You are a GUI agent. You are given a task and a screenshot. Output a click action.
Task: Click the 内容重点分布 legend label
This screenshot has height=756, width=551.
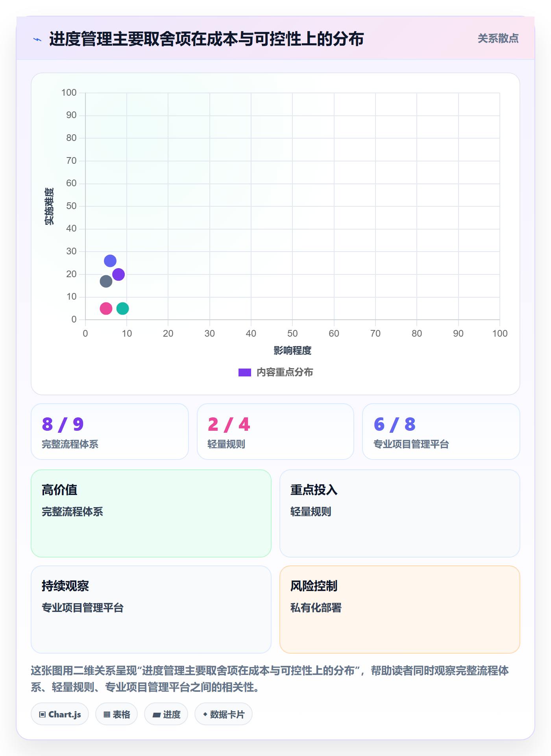[x=285, y=372]
